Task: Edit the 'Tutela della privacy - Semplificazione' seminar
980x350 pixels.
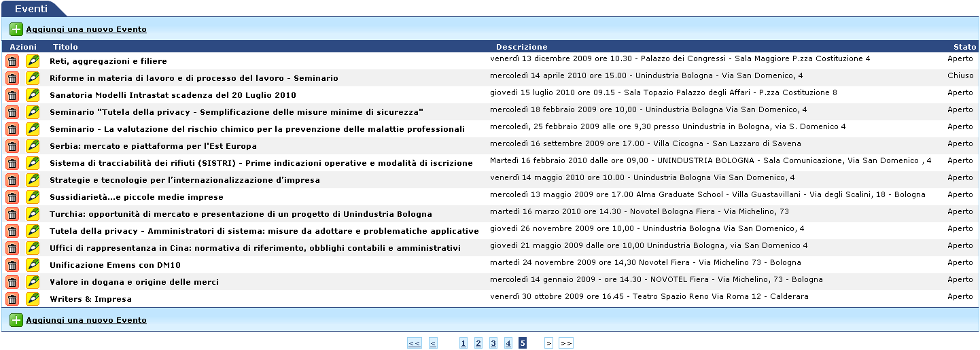Action: click(x=33, y=112)
